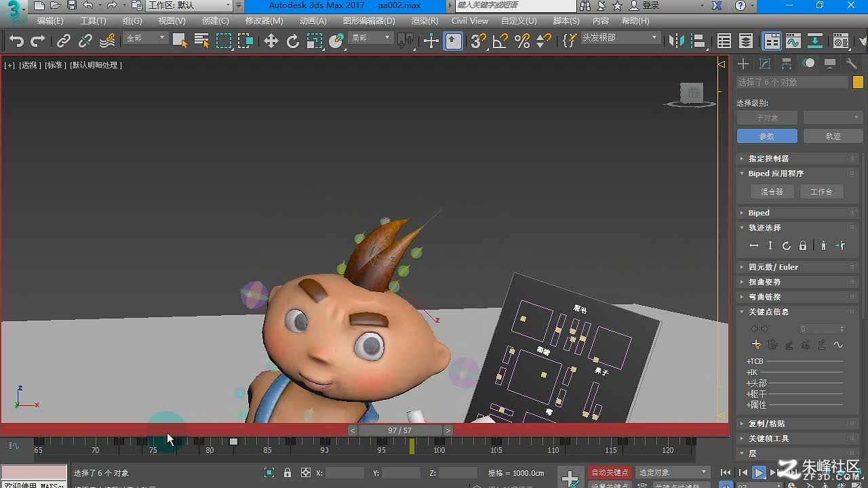The height and width of the screenshot is (488, 868).
Task: Select Body Vertical track icon
Action: (770, 246)
